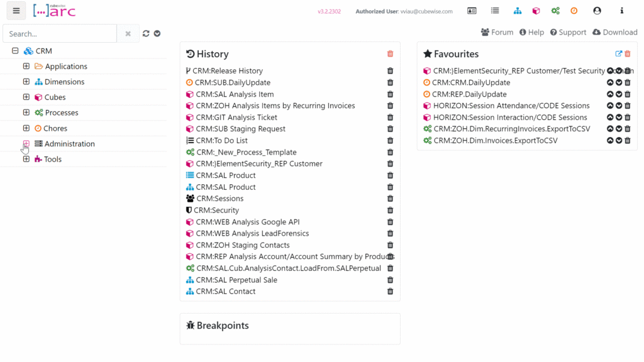
Task: Click the dimensions hierarchy icon in top toolbar
Action: coord(517,11)
